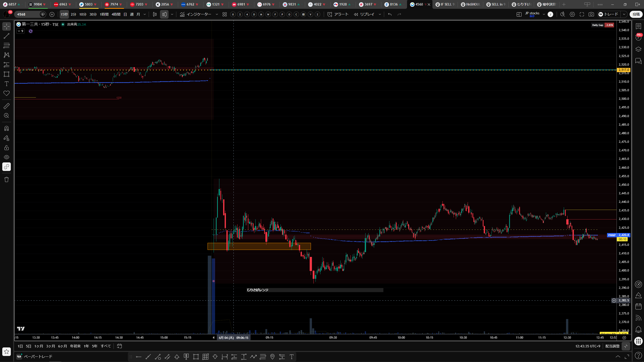Image resolution: width=644 pixels, height=362 pixels.
Task: Select the 5日 date range
Action: pos(28,346)
